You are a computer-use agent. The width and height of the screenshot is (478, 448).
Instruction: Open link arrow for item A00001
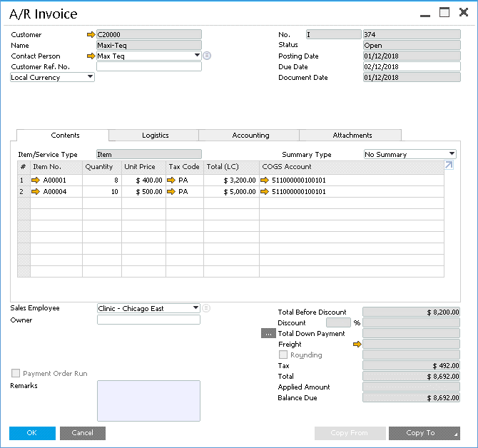(36, 180)
